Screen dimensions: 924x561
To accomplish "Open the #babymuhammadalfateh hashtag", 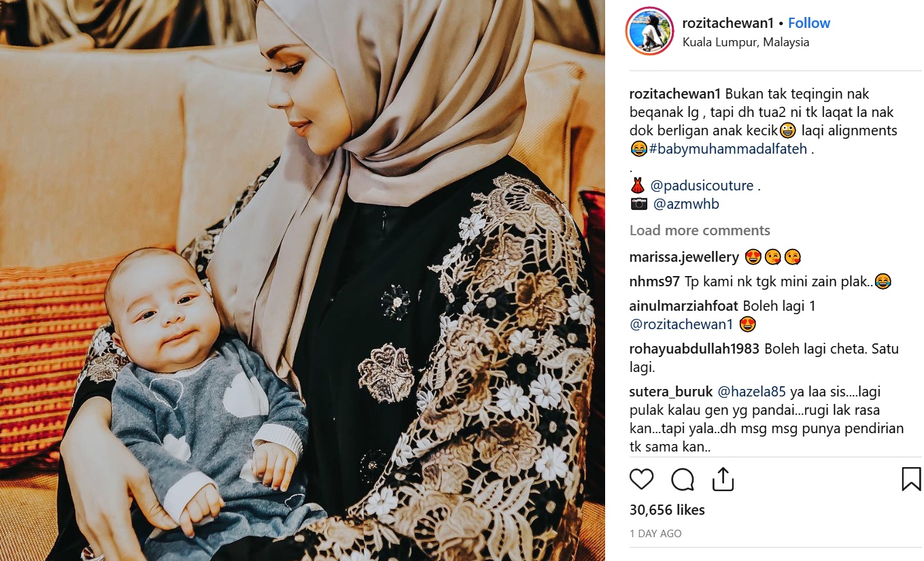I will 728,149.
